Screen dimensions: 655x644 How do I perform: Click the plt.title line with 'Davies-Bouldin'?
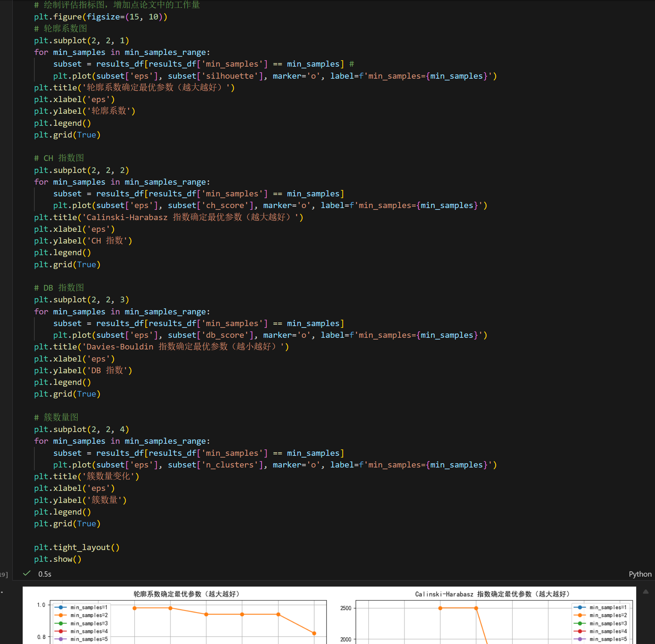(162, 347)
